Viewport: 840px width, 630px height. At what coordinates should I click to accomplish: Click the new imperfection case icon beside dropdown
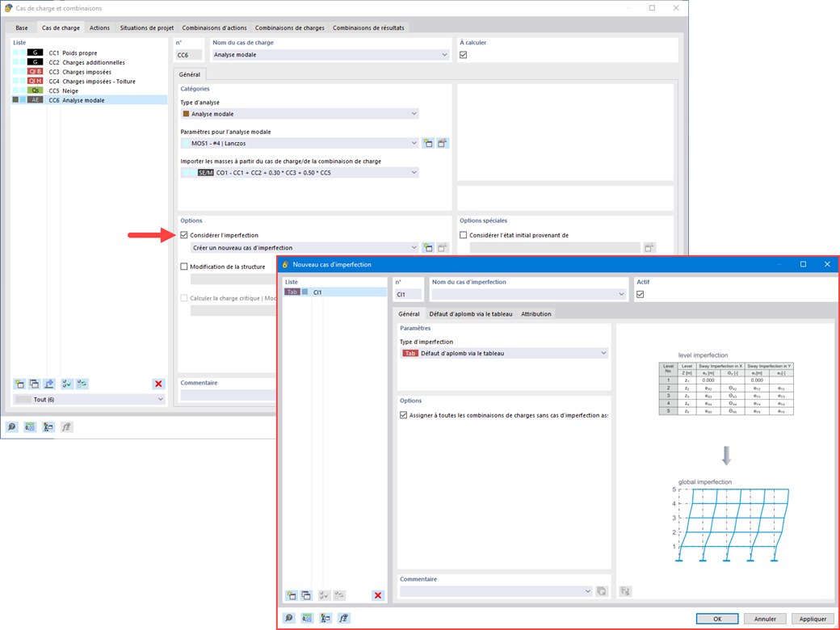click(428, 247)
